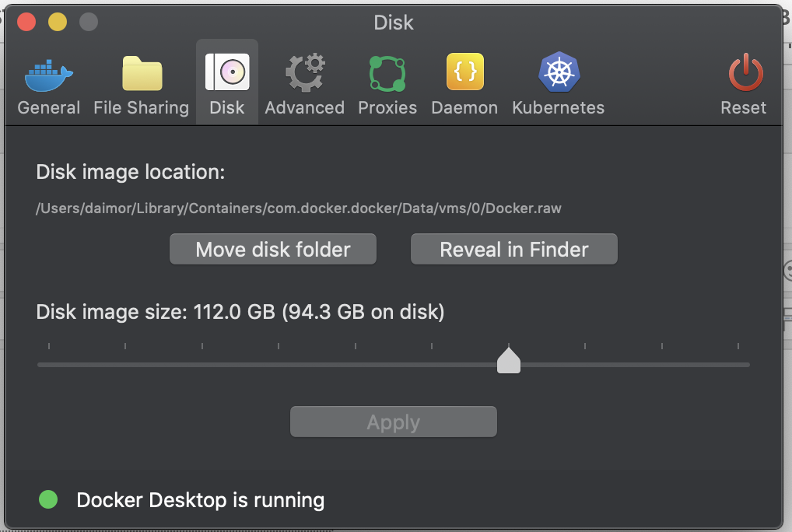Click the far right end of the disk size slider track
Viewport: 792px width, 532px height.
tap(747, 364)
